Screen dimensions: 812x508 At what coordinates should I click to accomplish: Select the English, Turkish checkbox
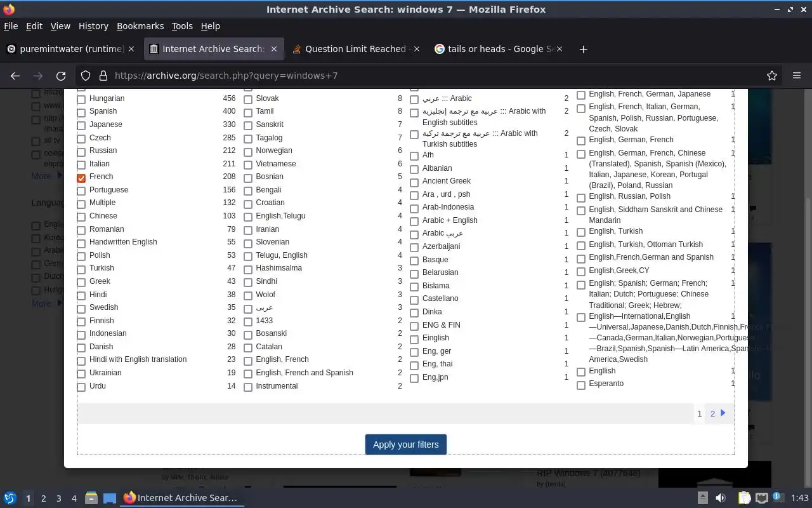(x=581, y=232)
